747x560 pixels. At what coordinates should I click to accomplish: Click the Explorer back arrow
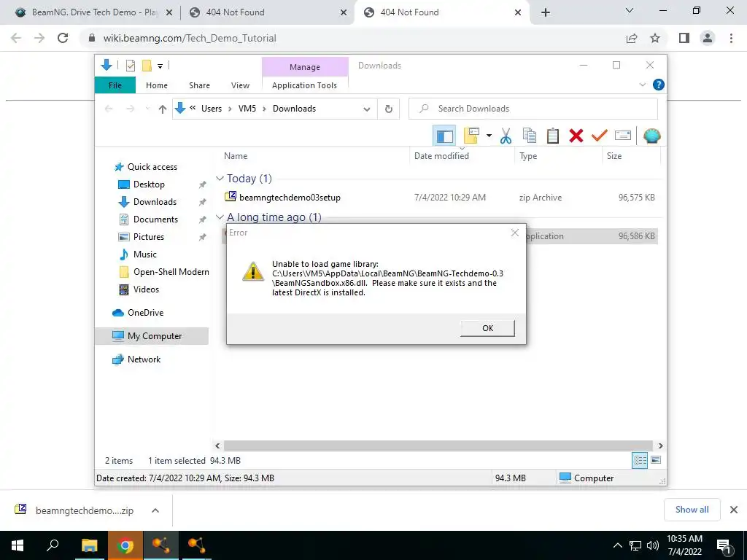pos(109,109)
